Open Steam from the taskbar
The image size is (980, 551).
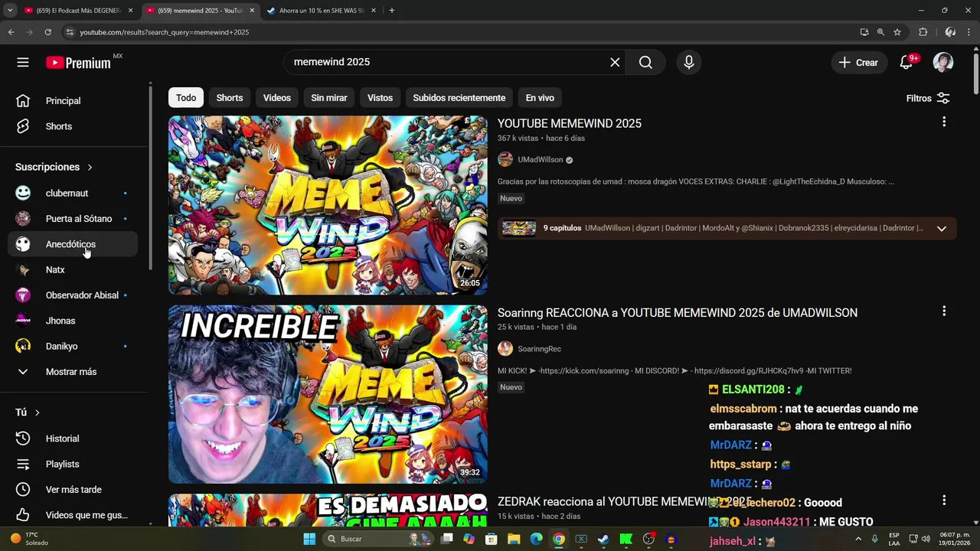pyautogui.click(x=603, y=539)
